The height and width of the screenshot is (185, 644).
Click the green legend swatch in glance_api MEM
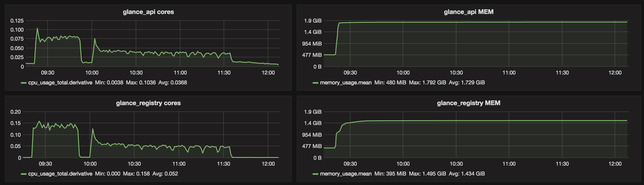(315, 83)
